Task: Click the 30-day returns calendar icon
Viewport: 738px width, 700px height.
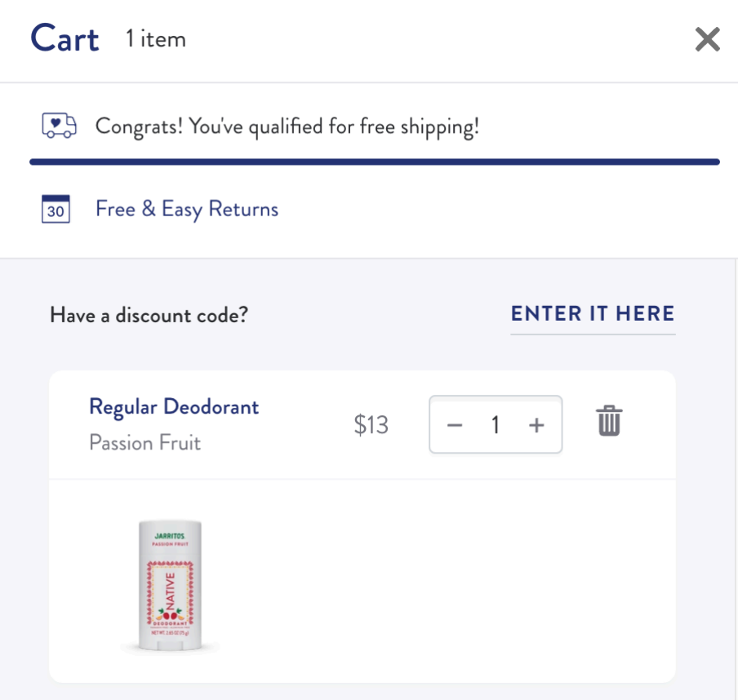Action: click(56, 209)
